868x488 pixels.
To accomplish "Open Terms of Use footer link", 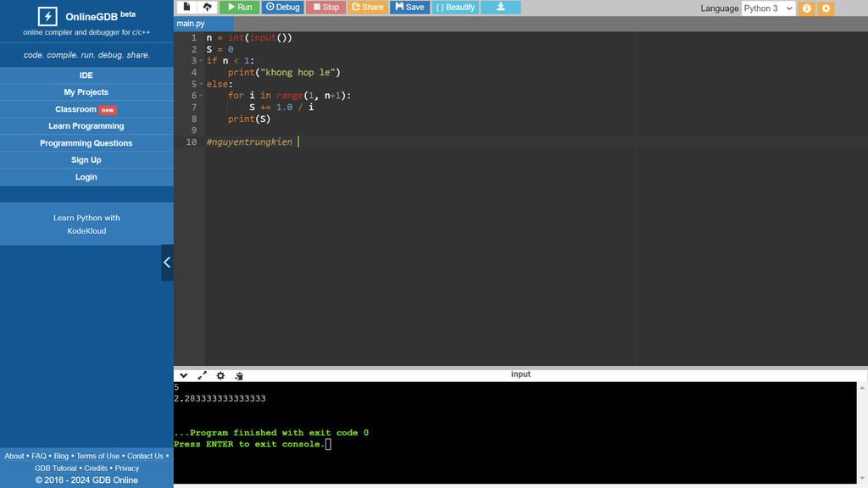I will [x=98, y=456].
